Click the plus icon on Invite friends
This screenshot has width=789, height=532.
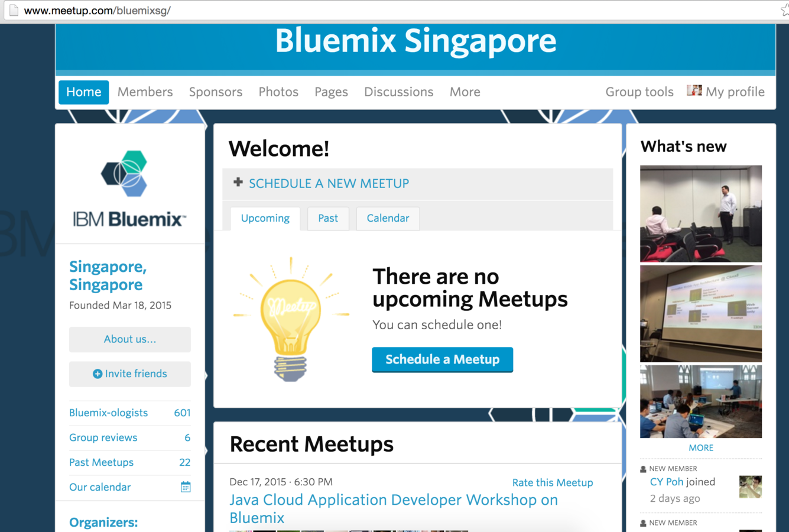[98, 374]
